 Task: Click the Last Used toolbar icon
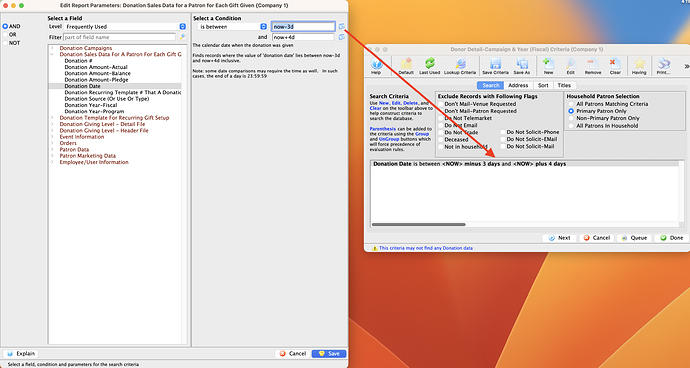click(429, 66)
